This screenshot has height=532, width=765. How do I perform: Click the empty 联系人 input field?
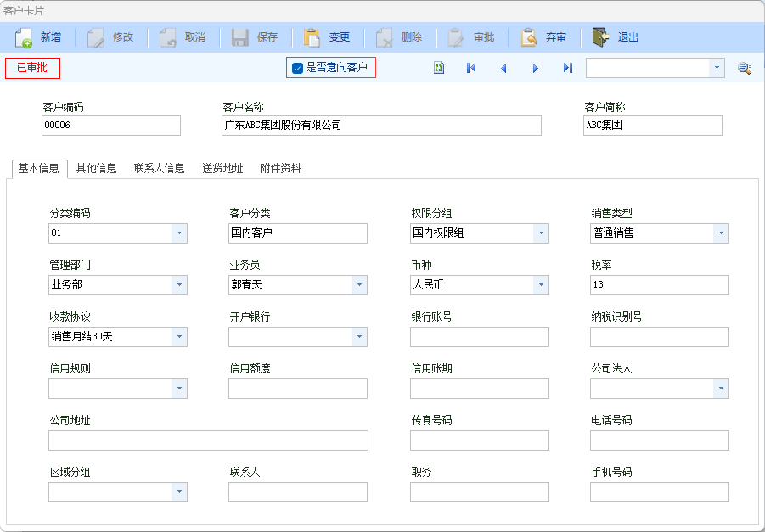click(298, 492)
